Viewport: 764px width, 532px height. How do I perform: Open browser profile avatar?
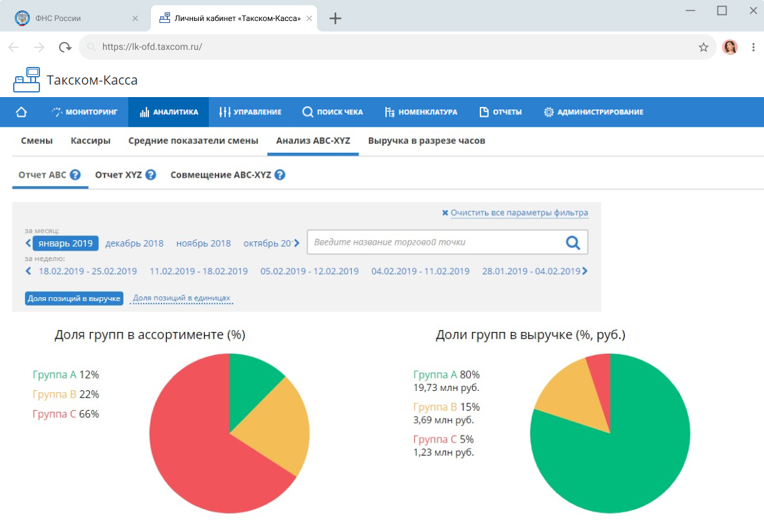[x=729, y=47]
